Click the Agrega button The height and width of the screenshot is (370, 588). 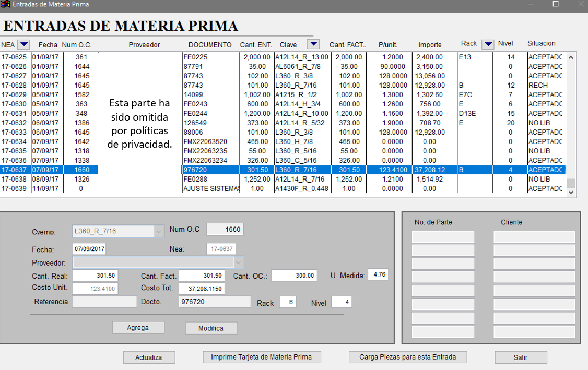coord(138,328)
